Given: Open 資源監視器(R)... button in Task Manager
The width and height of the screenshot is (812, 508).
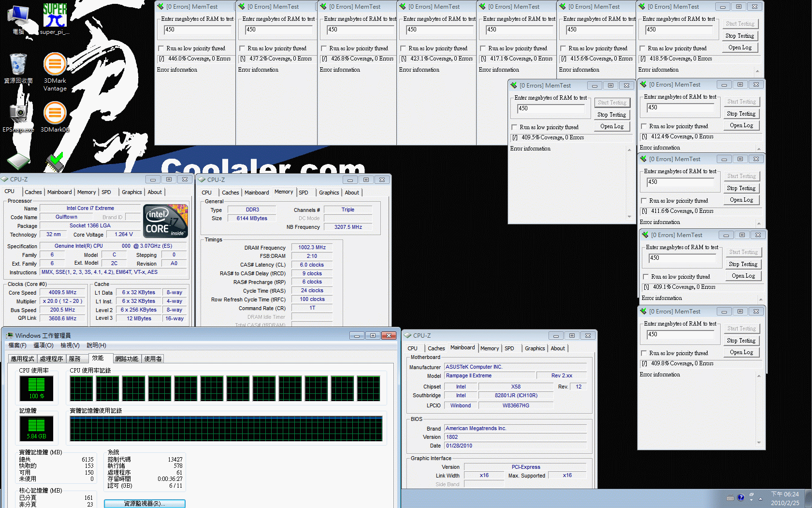Looking at the screenshot, I should (x=145, y=504).
